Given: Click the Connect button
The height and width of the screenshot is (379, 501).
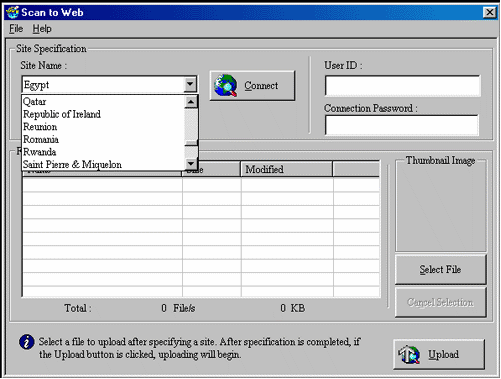Looking at the screenshot, I should (252, 86).
